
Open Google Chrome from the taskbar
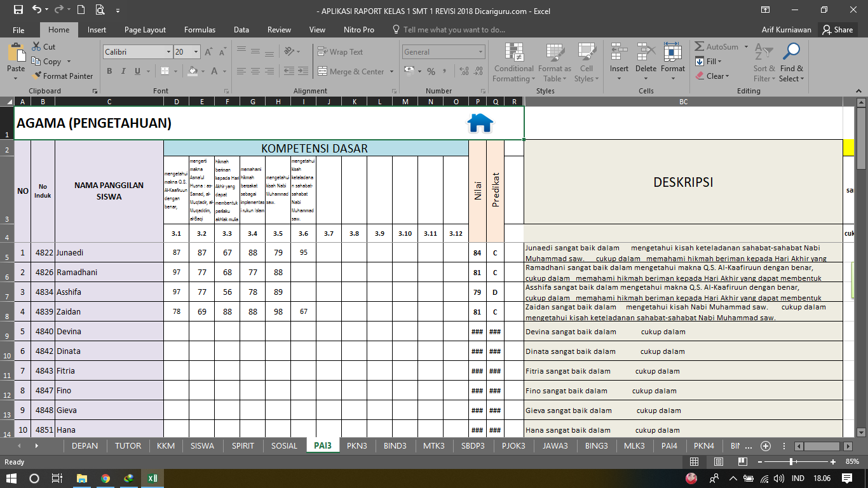click(105, 478)
